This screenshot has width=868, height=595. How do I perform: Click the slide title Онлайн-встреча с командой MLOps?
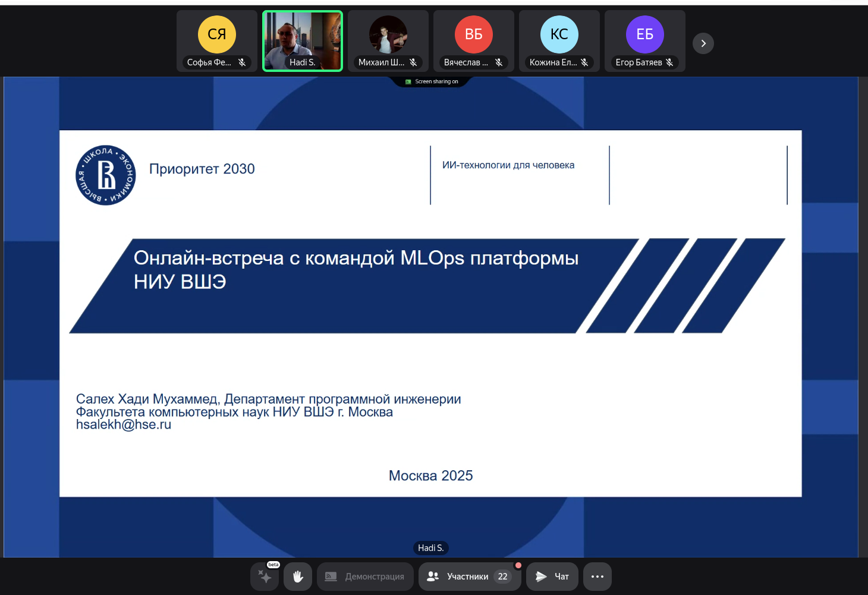tap(356, 269)
